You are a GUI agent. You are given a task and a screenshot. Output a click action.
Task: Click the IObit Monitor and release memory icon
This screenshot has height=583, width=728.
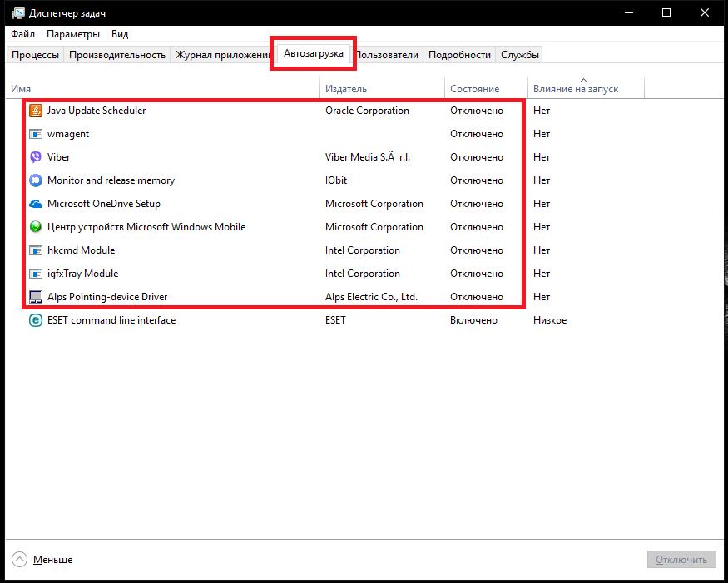(35, 180)
